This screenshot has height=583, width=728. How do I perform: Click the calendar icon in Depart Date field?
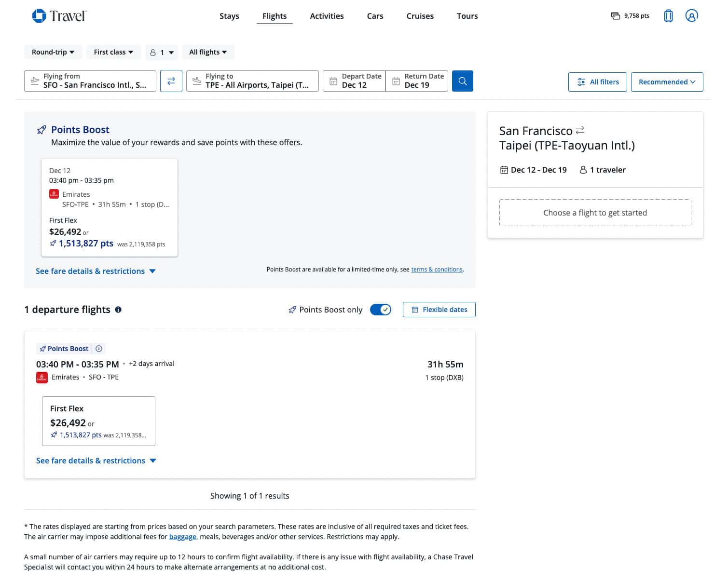pyautogui.click(x=333, y=81)
